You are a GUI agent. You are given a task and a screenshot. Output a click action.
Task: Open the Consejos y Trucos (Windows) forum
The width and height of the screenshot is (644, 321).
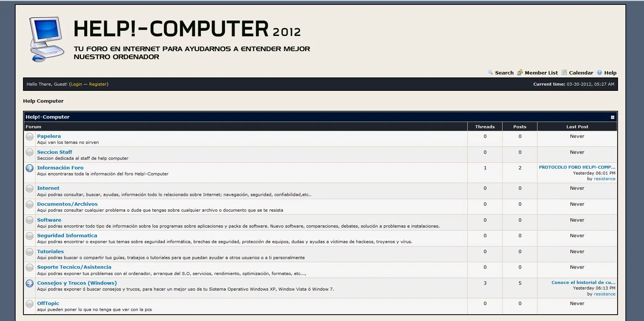click(77, 283)
